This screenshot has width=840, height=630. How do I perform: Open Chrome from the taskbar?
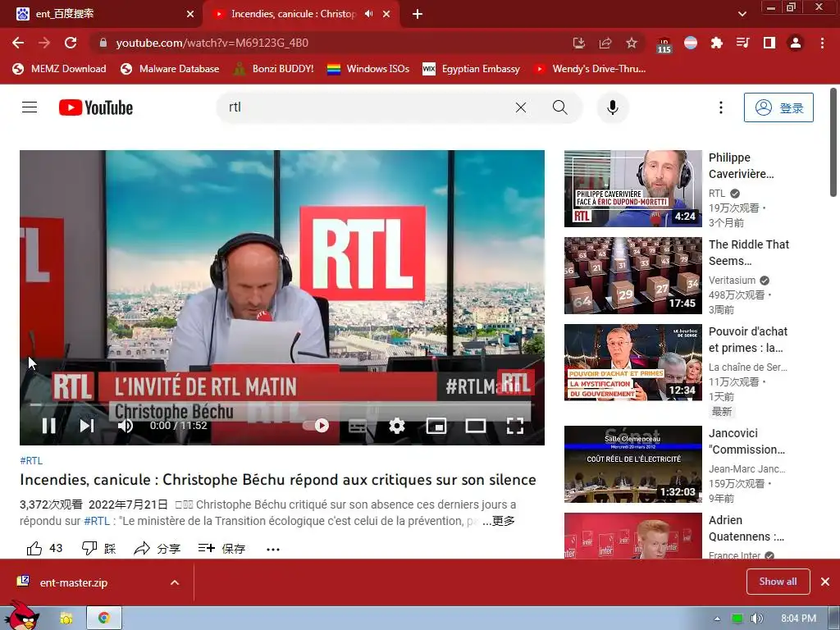(104, 618)
